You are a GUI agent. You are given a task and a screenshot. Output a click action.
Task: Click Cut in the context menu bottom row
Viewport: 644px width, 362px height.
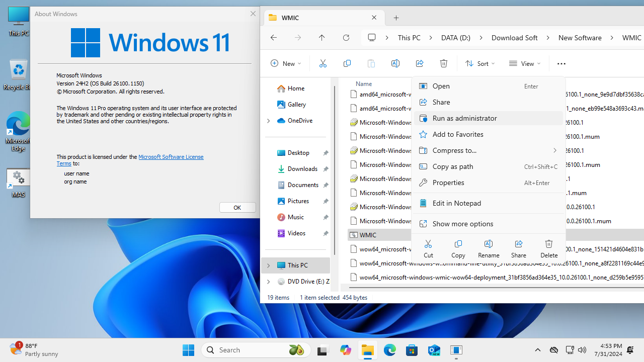tap(428, 249)
